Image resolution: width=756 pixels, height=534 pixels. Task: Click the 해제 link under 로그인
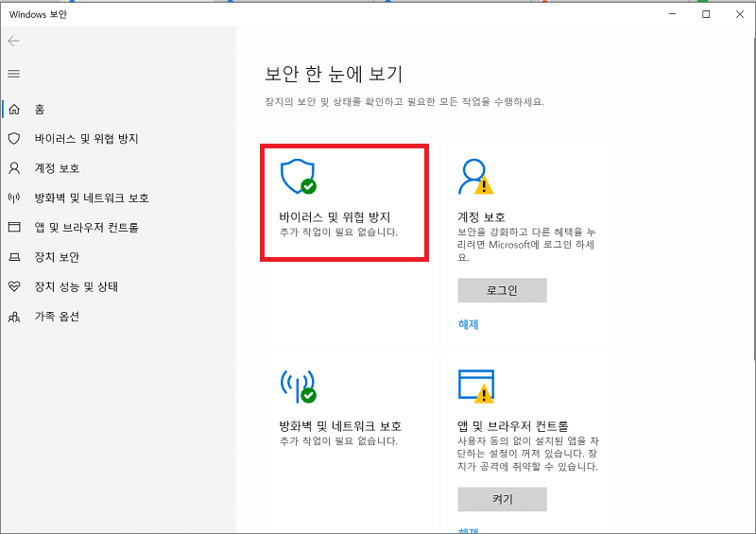pos(468,324)
